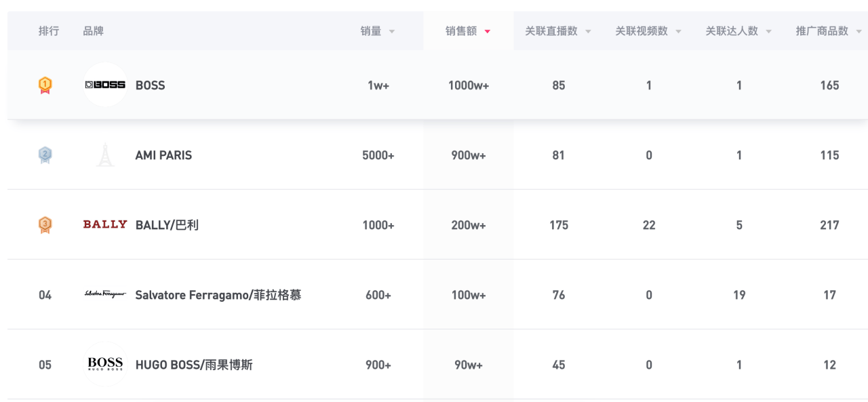Viewport: 868px width, 402px height.
Task: Click the bronze rank 3 medal icon
Action: pyautogui.click(x=45, y=225)
